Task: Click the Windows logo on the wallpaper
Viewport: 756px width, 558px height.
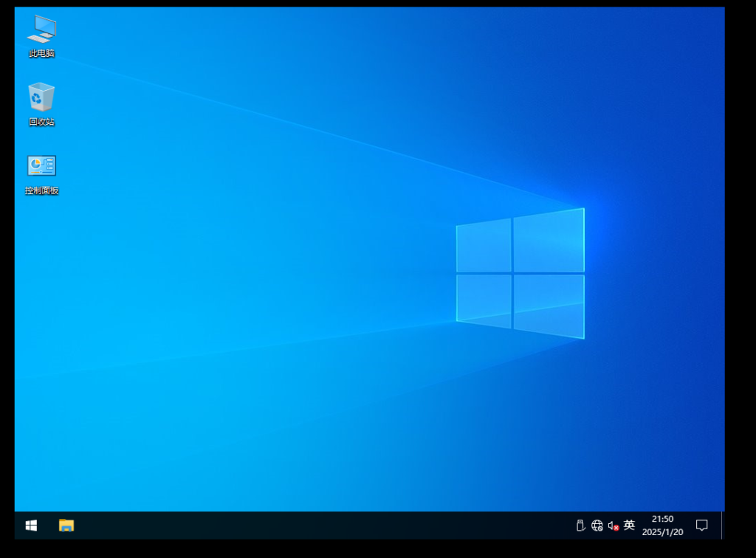Action: tap(520, 273)
